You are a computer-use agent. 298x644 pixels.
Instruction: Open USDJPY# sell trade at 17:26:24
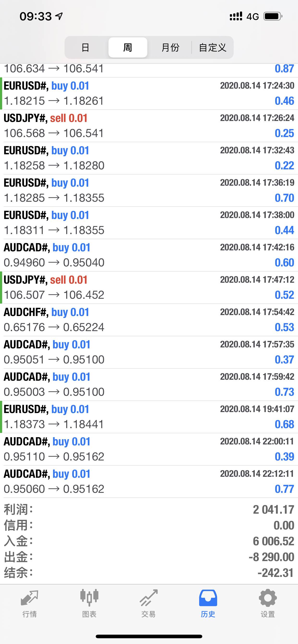point(149,126)
